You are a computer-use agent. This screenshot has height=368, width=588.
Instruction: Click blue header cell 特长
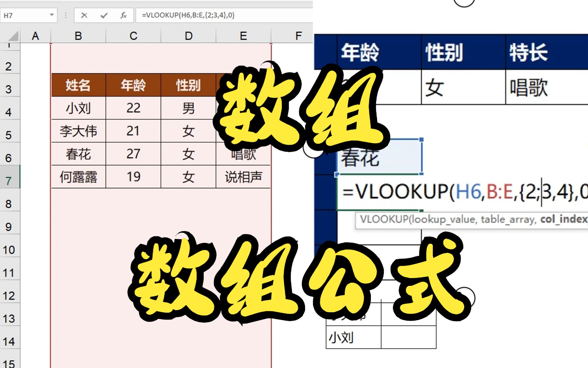(x=547, y=52)
